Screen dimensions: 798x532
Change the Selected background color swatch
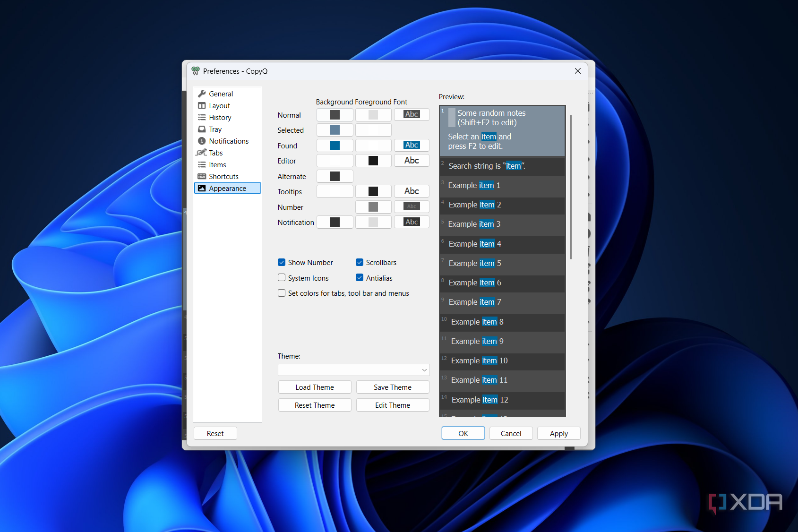point(335,130)
